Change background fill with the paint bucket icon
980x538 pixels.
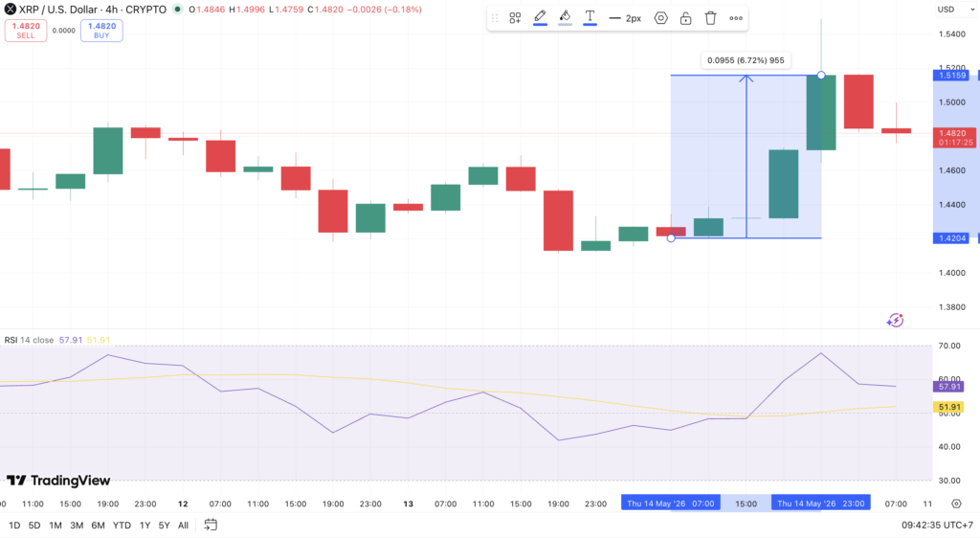coord(565,17)
